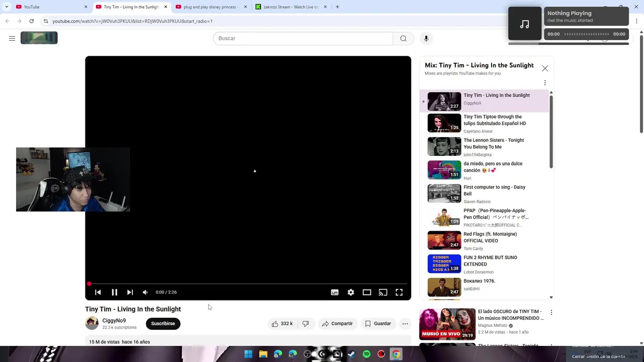
Task: Skip to next video in player
Action: (130, 292)
